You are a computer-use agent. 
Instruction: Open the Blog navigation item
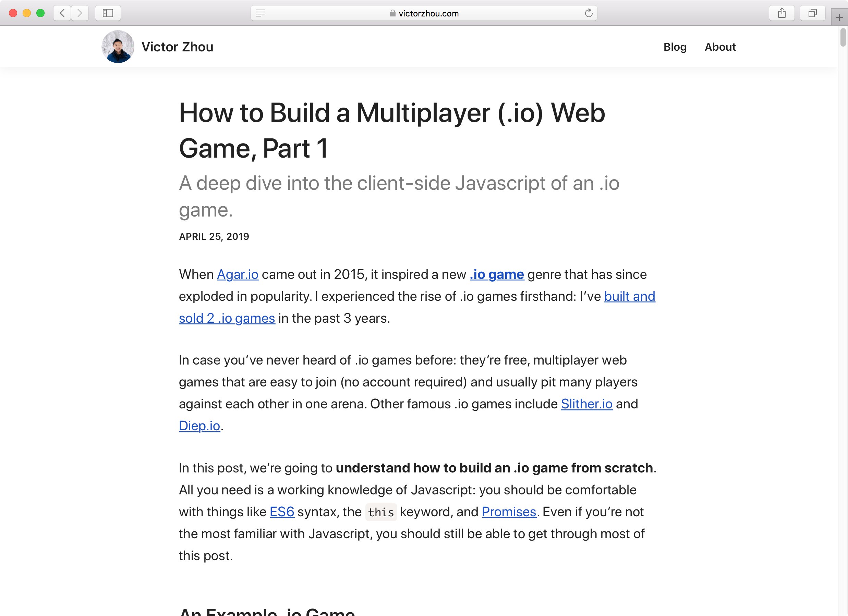click(675, 47)
